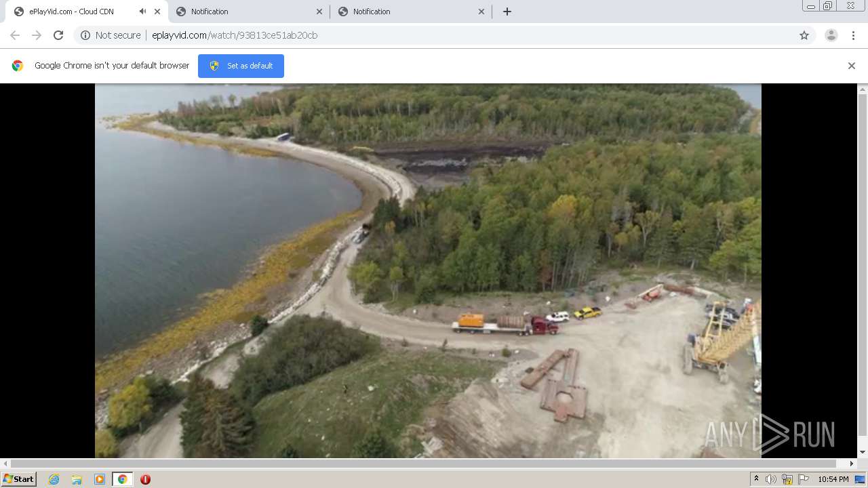This screenshot has height=488, width=868.
Task: Click the address bar URL eplayvid.com
Action: point(235,35)
